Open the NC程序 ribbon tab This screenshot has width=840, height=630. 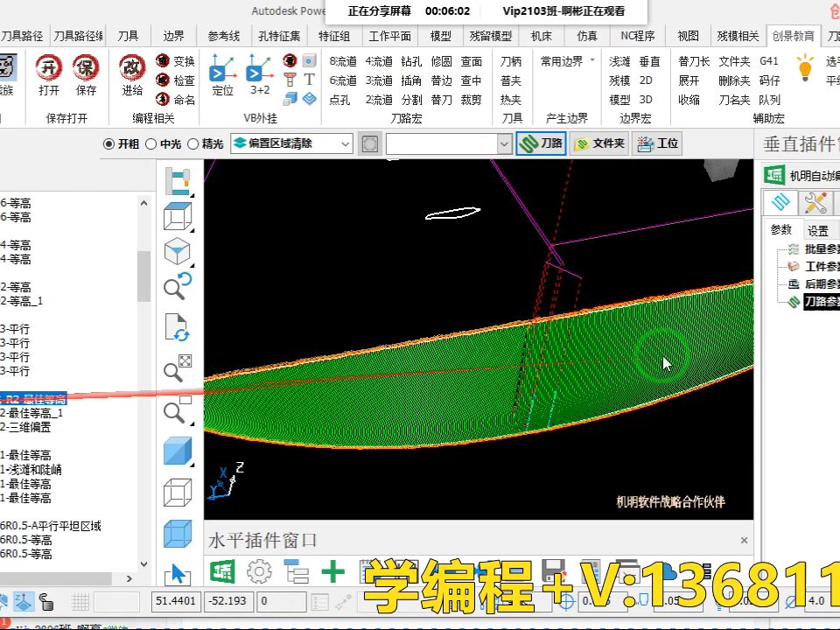coord(638,36)
